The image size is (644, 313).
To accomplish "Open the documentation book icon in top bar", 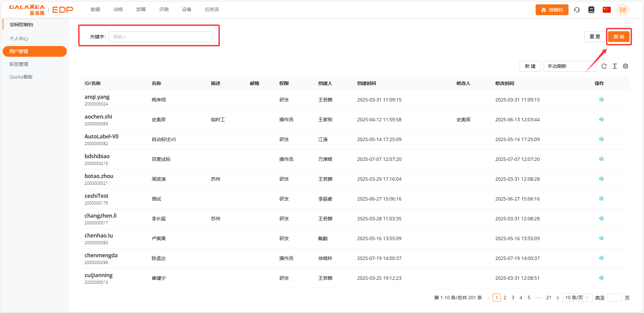I will (x=591, y=10).
